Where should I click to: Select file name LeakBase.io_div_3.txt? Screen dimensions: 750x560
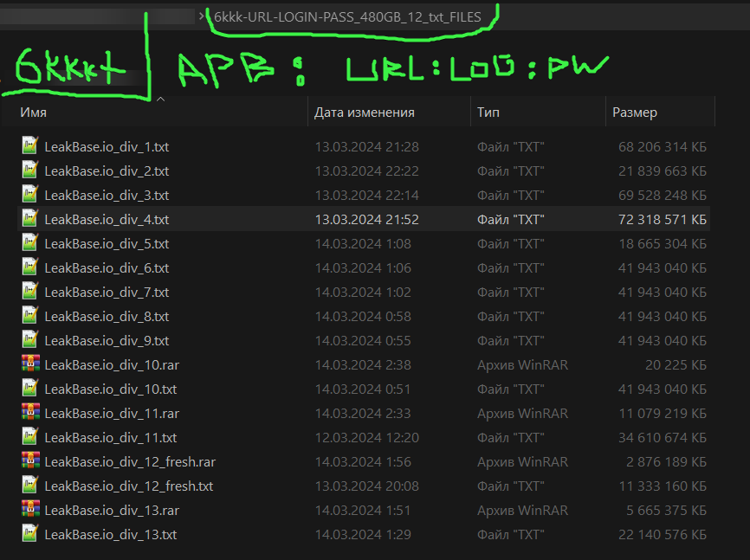107,195
